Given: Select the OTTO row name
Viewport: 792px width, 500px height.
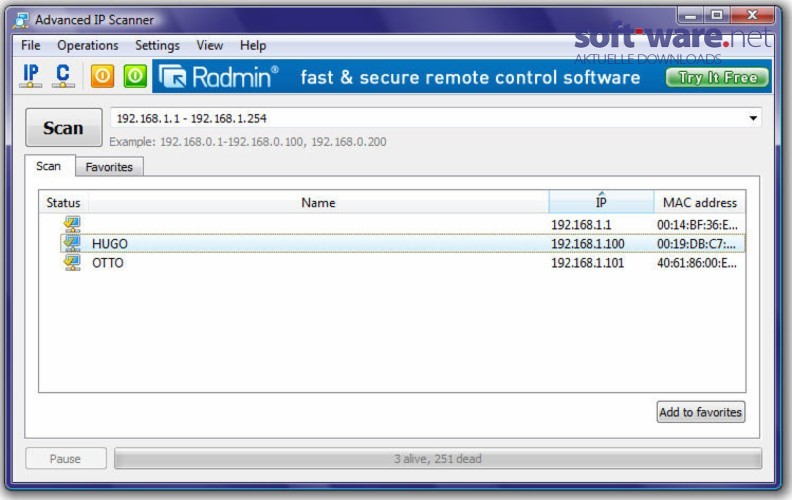Looking at the screenshot, I should pos(108,263).
